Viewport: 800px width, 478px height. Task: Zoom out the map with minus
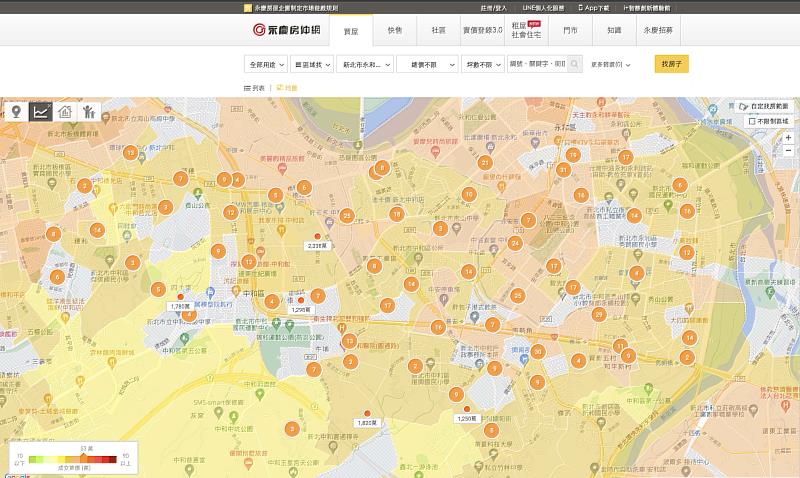pos(788,150)
